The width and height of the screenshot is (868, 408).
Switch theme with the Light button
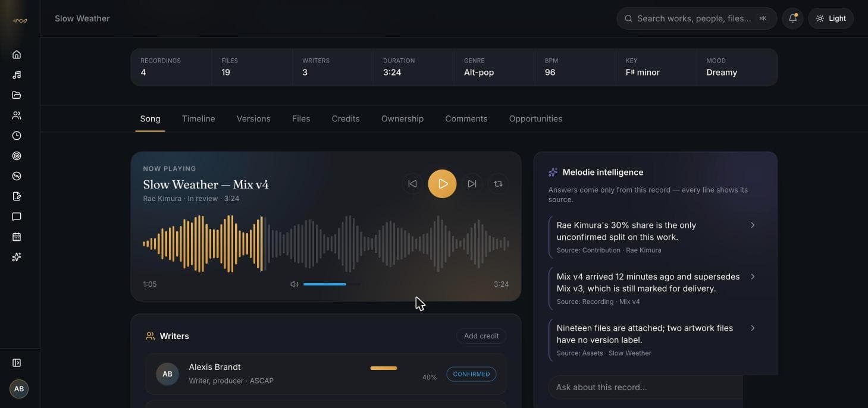coord(831,18)
